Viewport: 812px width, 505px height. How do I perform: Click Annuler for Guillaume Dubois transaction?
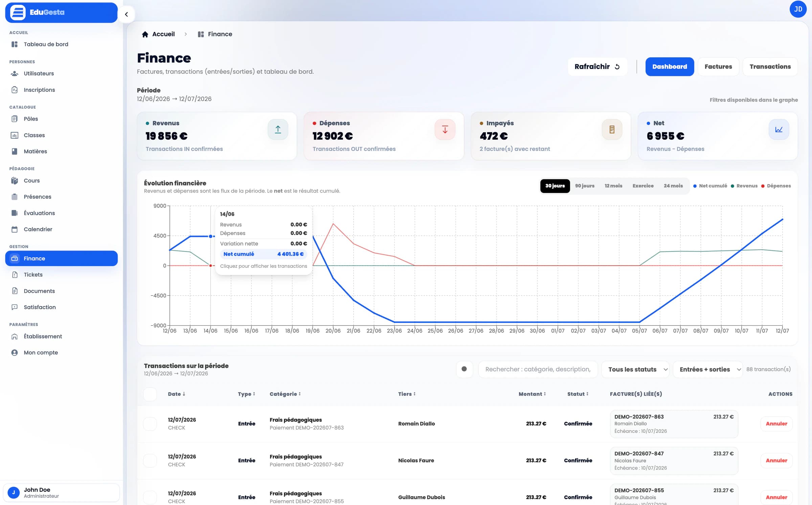[x=776, y=497]
